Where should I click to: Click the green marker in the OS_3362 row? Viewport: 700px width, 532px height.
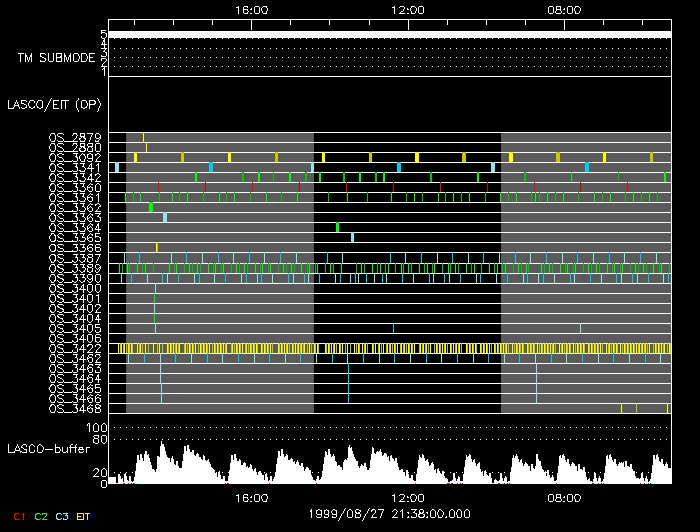click(x=151, y=207)
